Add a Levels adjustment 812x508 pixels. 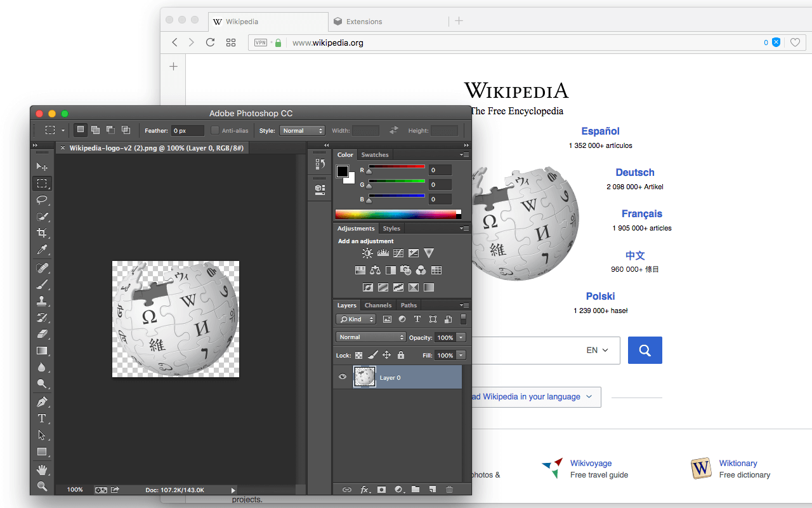(383, 253)
